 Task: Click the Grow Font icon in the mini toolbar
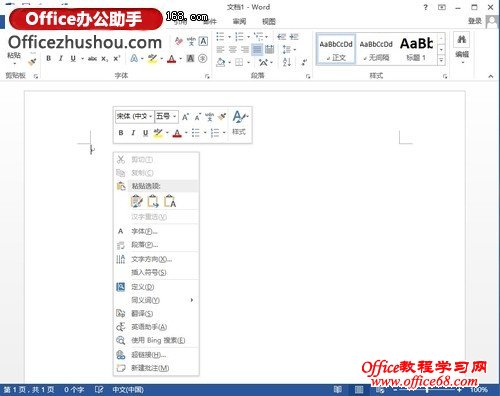click(x=185, y=117)
